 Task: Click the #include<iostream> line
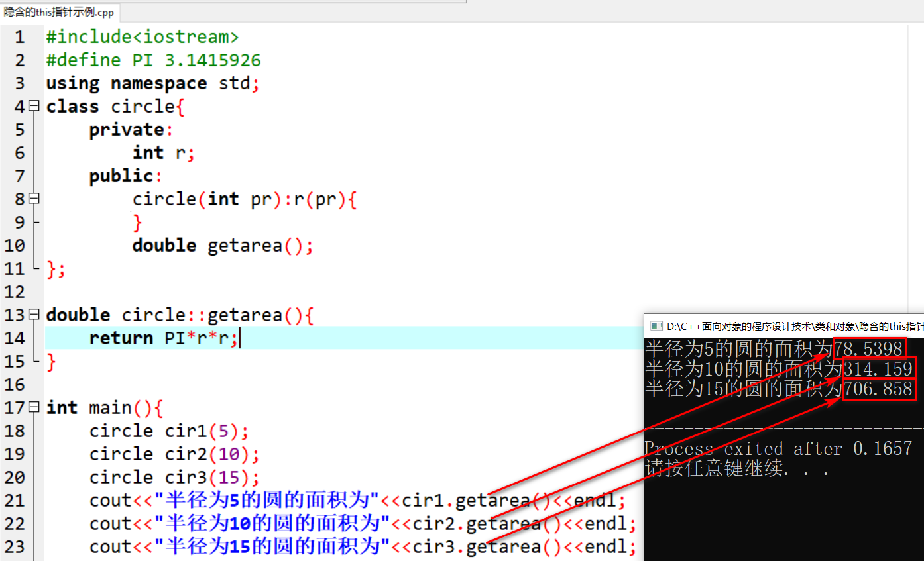pyautogui.click(x=143, y=37)
